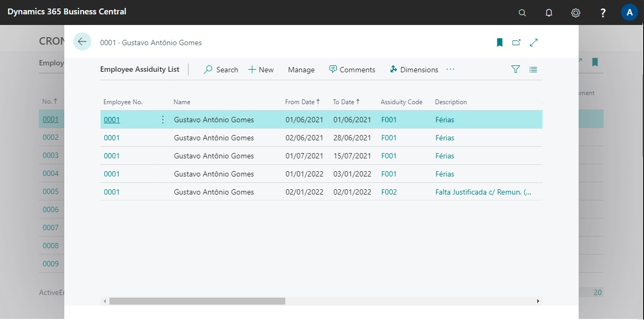The image size is (644, 320).
Task: Click the back arrow button
Action: [82, 42]
